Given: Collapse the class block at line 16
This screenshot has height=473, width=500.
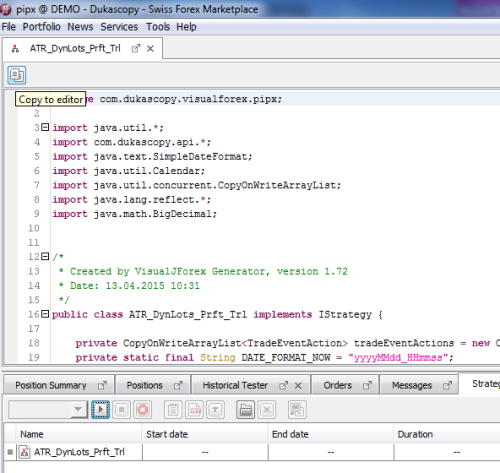Looking at the screenshot, I should point(45,314).
